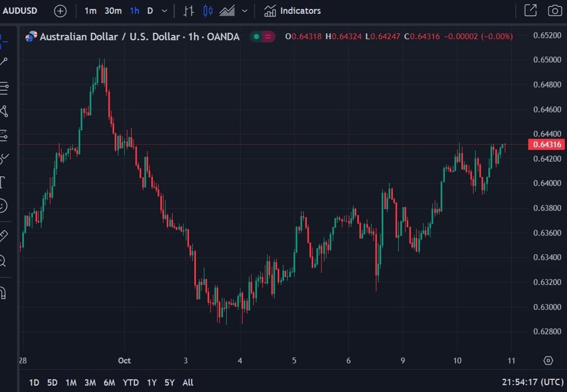The width and height of the screenshot is (567, 392).
Task: Click the close value C0.64316
Action: (422, 36)
